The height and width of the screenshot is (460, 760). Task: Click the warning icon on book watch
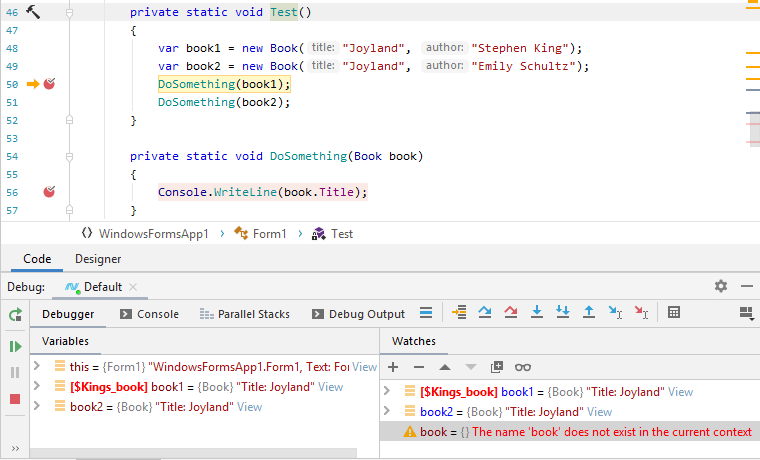tap(410, 431)
